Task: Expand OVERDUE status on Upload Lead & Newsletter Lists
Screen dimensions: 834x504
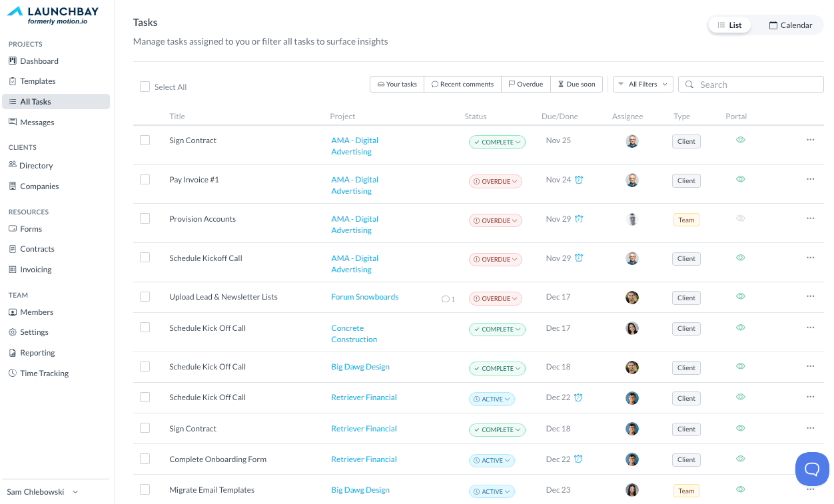Action: pyautogui.click(x=495, y=299)
